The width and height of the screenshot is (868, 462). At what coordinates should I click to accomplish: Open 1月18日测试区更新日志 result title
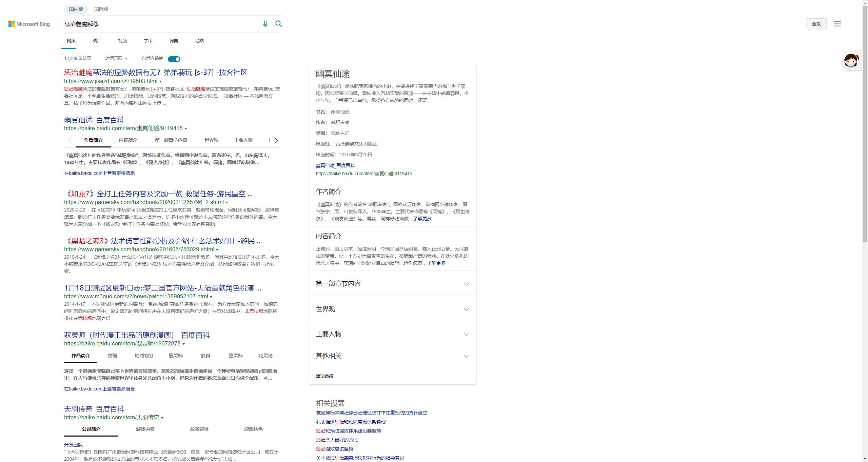(x=163, y=288)
